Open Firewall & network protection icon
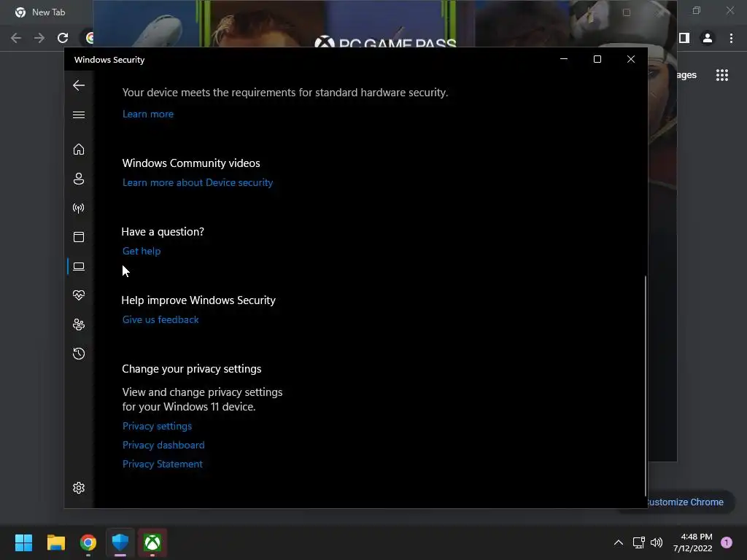 point(79,208)
